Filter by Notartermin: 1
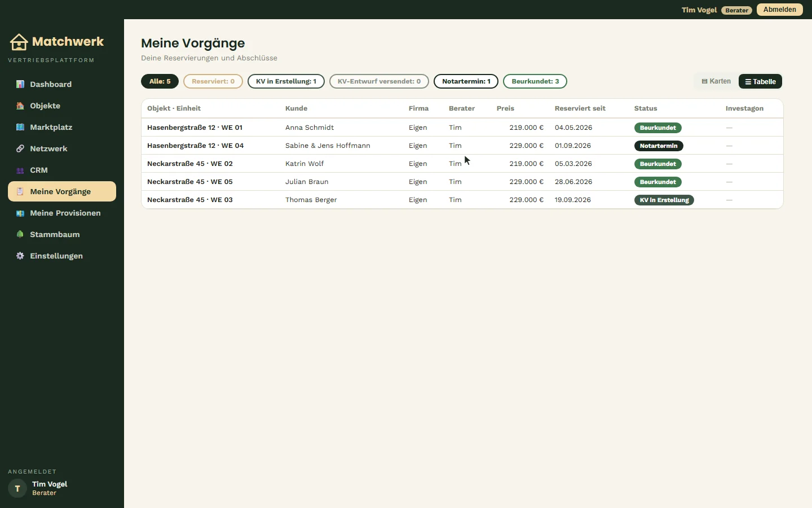The image size is (812, 508). pyautogui.click(x=466, y=81)
